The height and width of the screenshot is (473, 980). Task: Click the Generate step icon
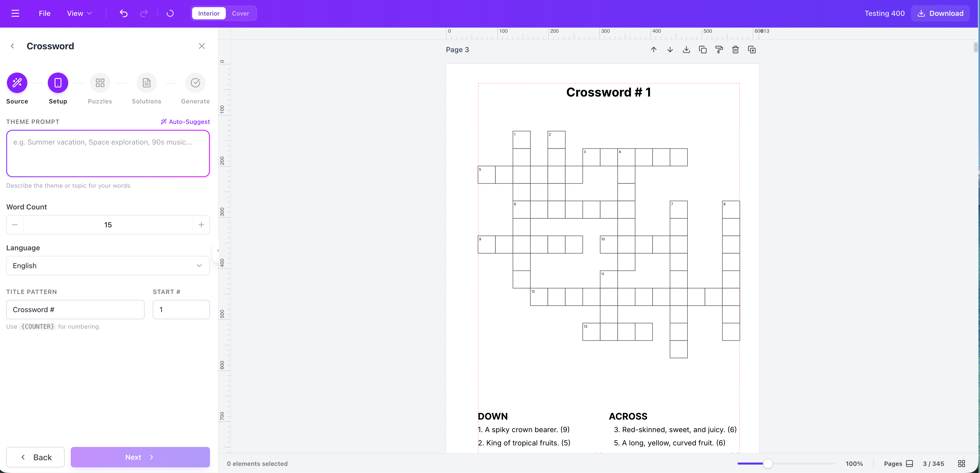pyautogui.click(x=195, y=82)
